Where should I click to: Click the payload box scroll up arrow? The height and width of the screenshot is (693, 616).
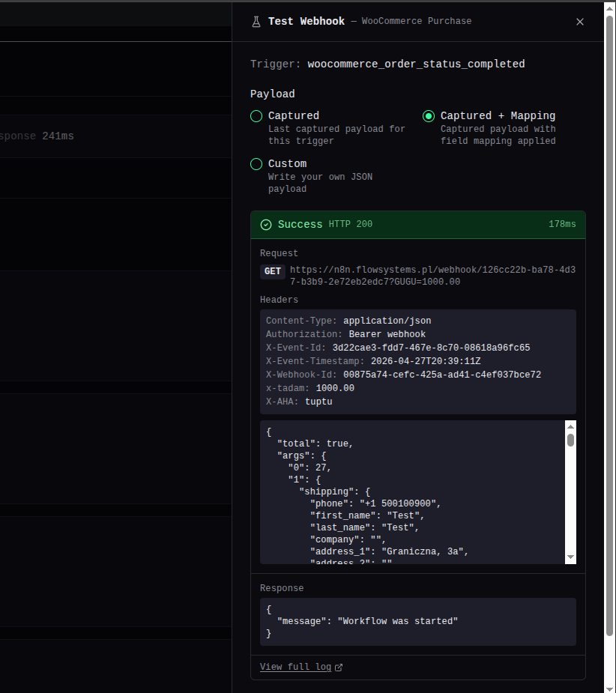pyautogui.click(x=570, y=427)
